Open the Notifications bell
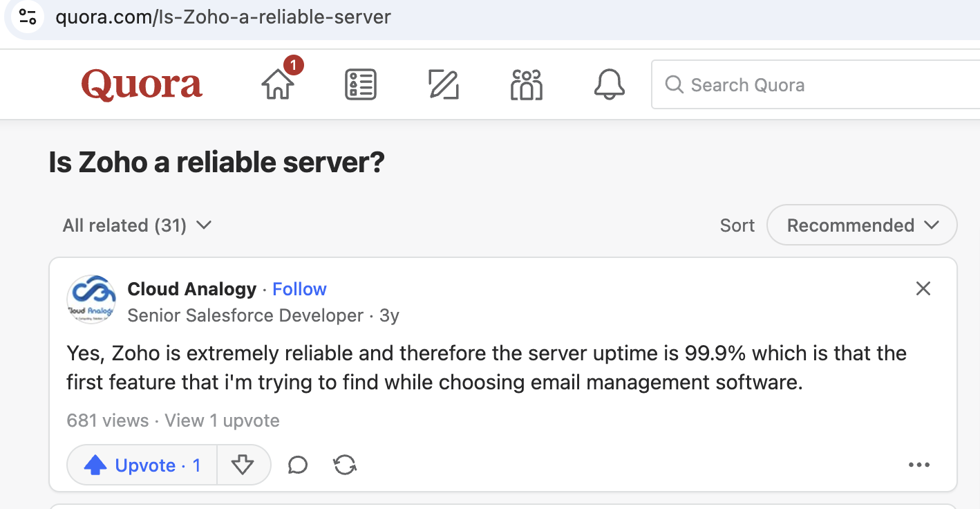Viewport: 980px width, 509px height. 609,85
